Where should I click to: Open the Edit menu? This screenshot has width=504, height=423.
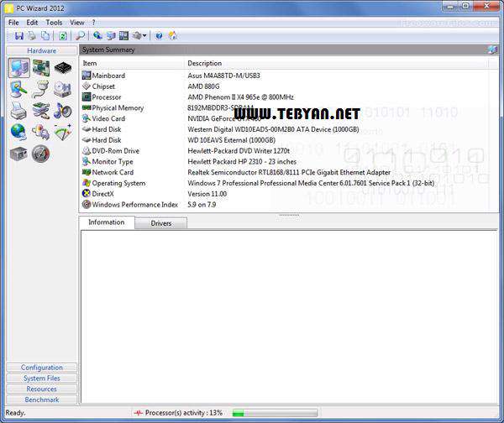(x=32, y=23)
